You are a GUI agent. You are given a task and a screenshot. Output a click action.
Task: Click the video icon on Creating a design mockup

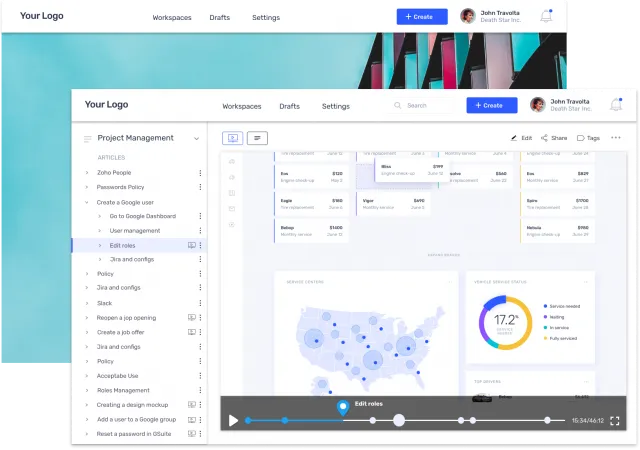pyautogui.click(x=191, y=405)
